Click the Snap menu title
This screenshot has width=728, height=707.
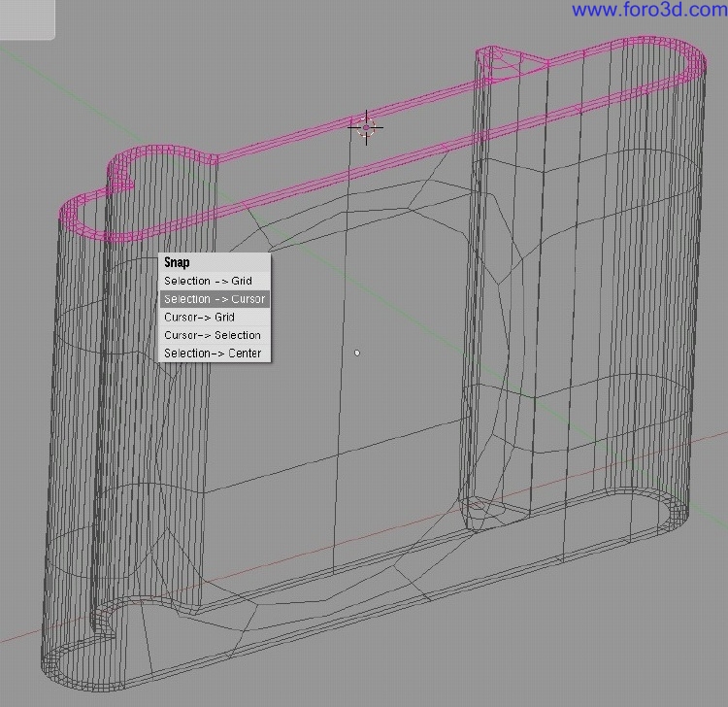(177, 262)
